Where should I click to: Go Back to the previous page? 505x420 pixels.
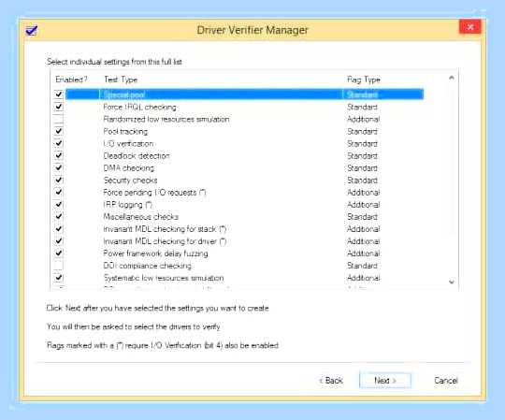[x=331, y=381]
